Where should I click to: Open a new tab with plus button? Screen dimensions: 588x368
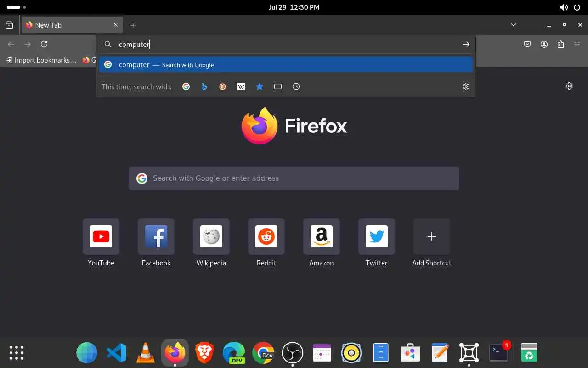pos(133,25)
